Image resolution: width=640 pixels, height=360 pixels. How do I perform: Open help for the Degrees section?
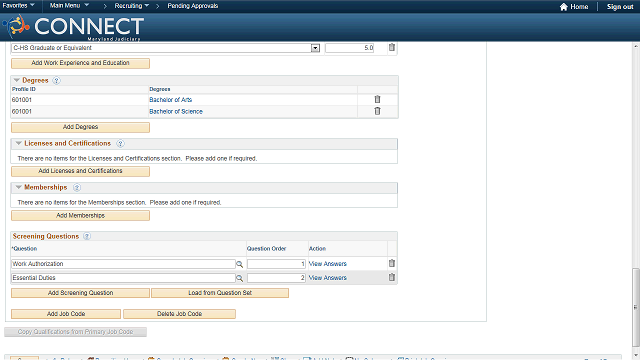(56, 80)
